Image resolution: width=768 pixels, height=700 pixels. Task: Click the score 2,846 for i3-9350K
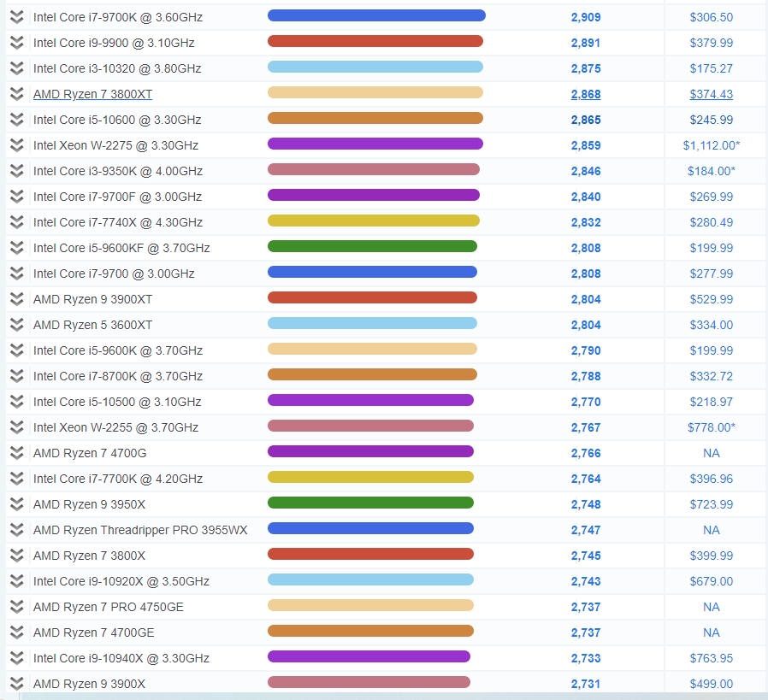[x=586, y=171]
